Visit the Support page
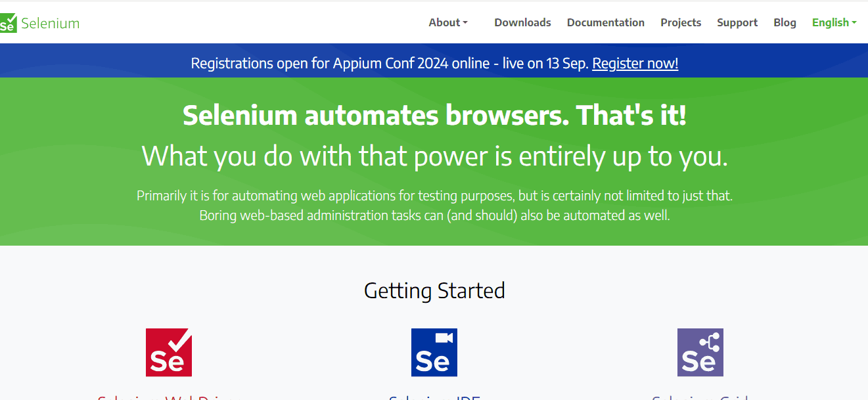Viewport: 868px width, 400px height. 737,22
